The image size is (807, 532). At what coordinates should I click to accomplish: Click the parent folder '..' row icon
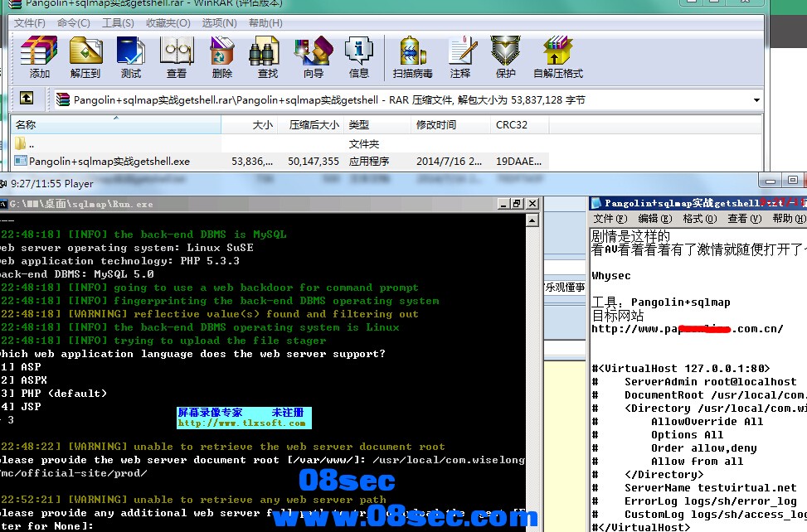[x=20, y=143]
